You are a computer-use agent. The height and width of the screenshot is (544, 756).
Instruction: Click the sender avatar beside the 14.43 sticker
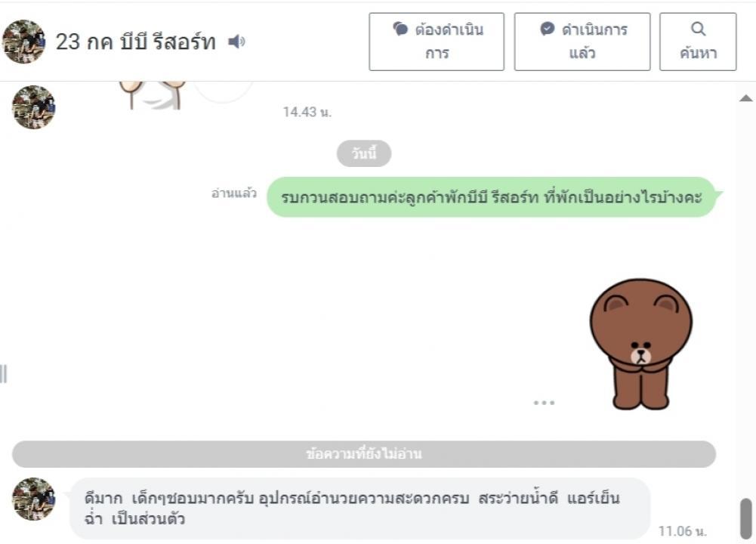click(34, 107)
